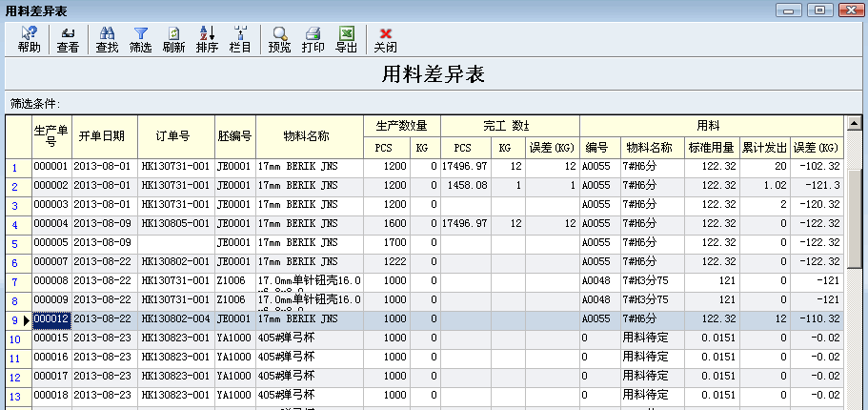Screen dimensions: 868x410
Task: Click error value -121.3
Action: tap(817, 186)
